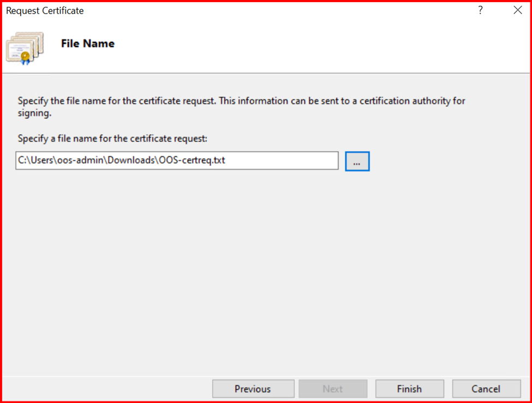Click the Request Certificate title bar text
Image resolution: width=532 pixels, height=403 pixels.
tap(45, 10)
